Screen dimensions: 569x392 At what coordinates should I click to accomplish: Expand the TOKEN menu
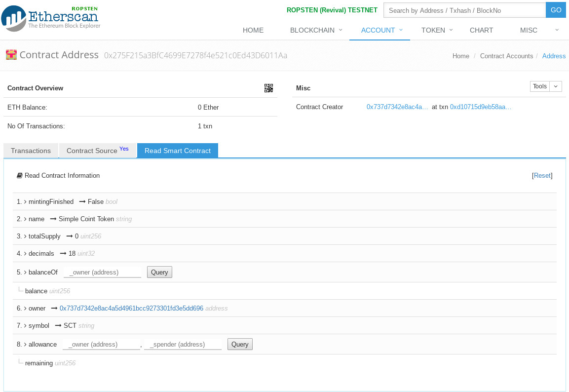(x=437, y=30)
